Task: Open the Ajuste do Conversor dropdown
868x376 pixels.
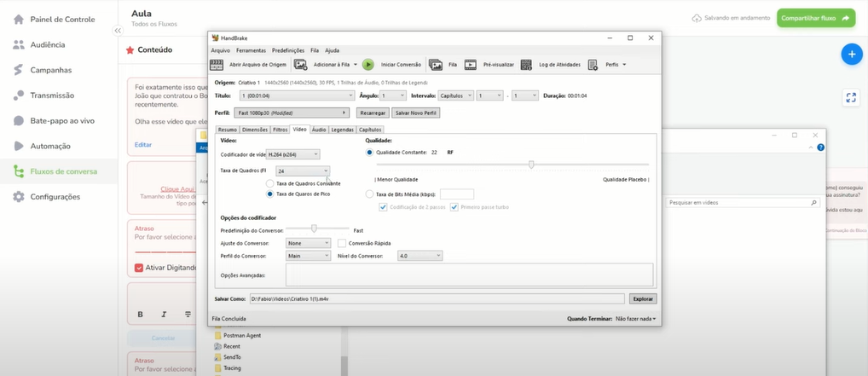Action: 309,243
